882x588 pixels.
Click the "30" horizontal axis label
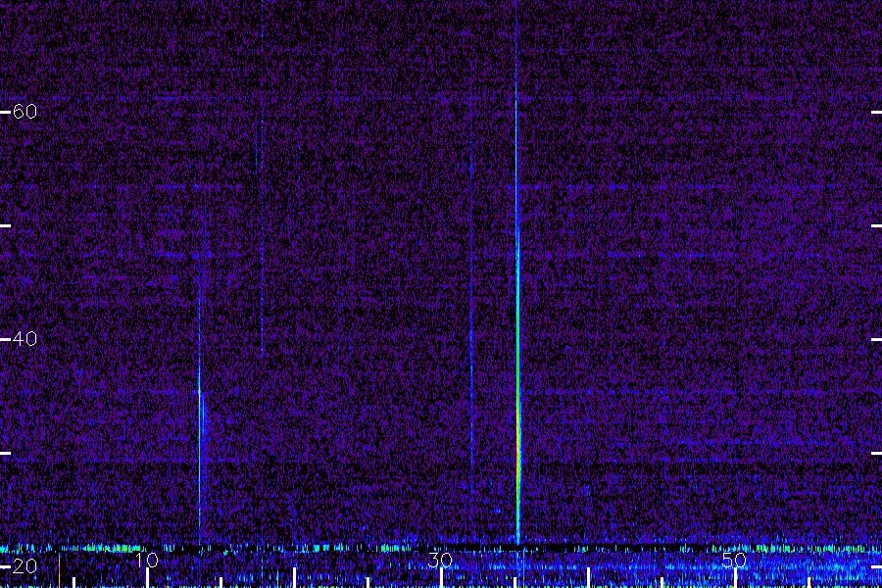440,560
